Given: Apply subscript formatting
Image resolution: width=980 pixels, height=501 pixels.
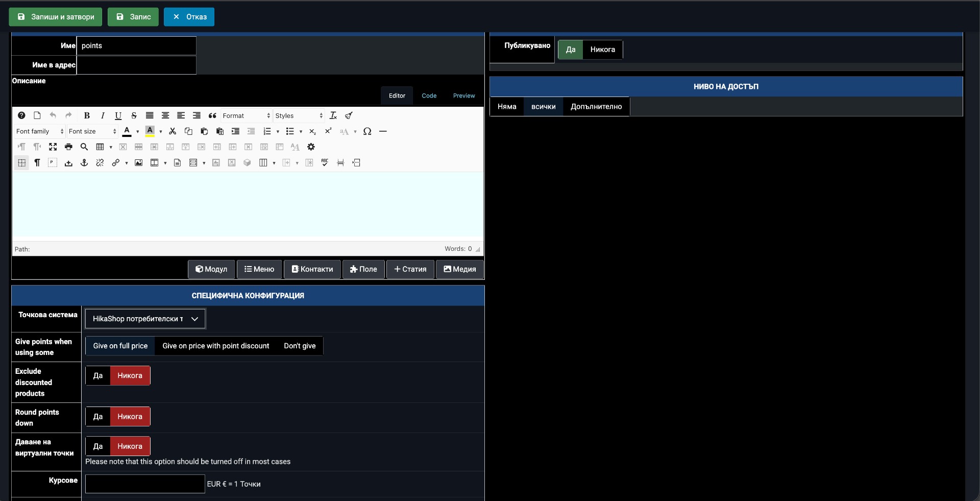Looking at the screenshot, I should pos(313,131).
